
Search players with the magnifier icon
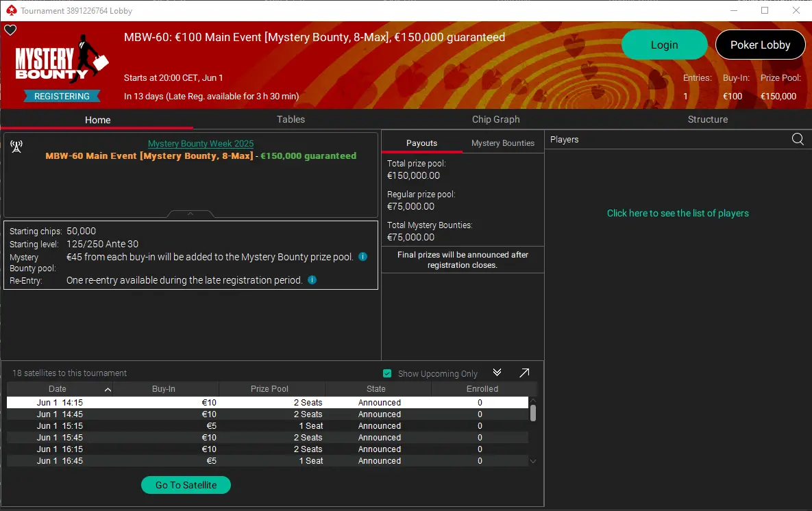(798, 139)
